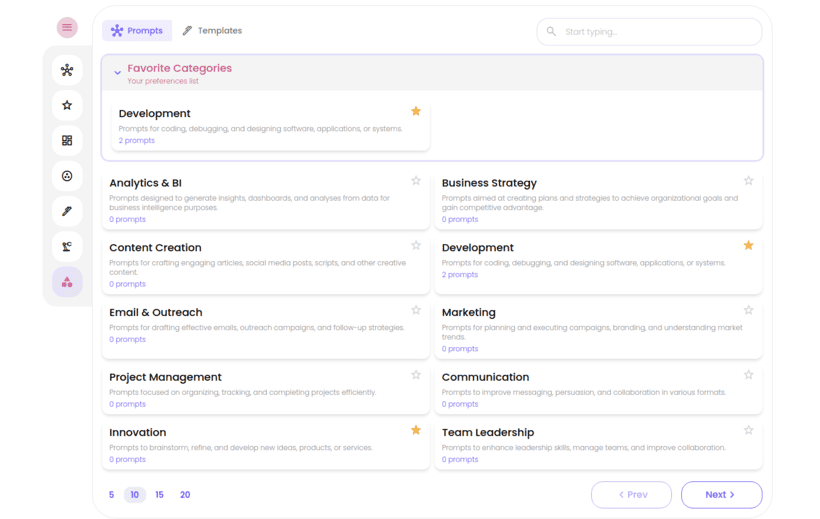
Task: Switch to the Templates tab
Action: (x=212, y=31)
